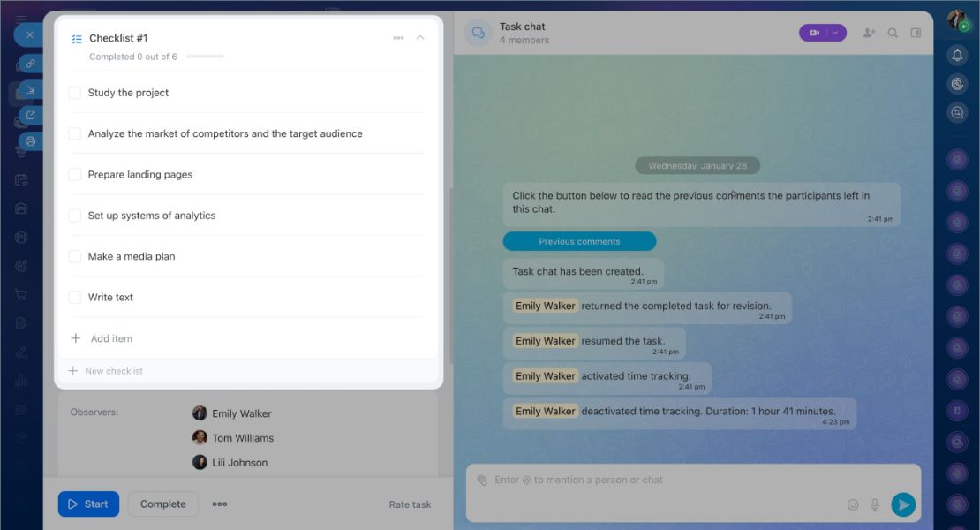The width and height of the screenshot is (980, 530).
Task: Open the user profile avatar at top right
Action: tap(957, 20)
